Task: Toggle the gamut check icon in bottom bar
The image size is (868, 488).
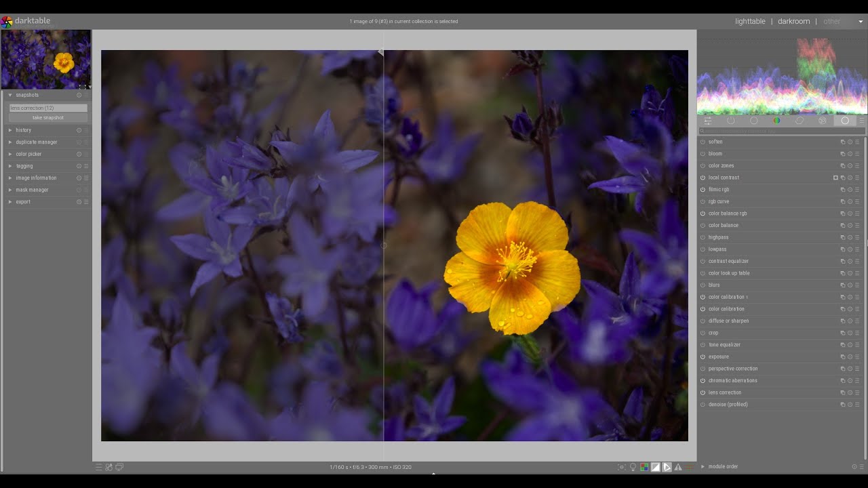Action: click(x=677, y=467)
